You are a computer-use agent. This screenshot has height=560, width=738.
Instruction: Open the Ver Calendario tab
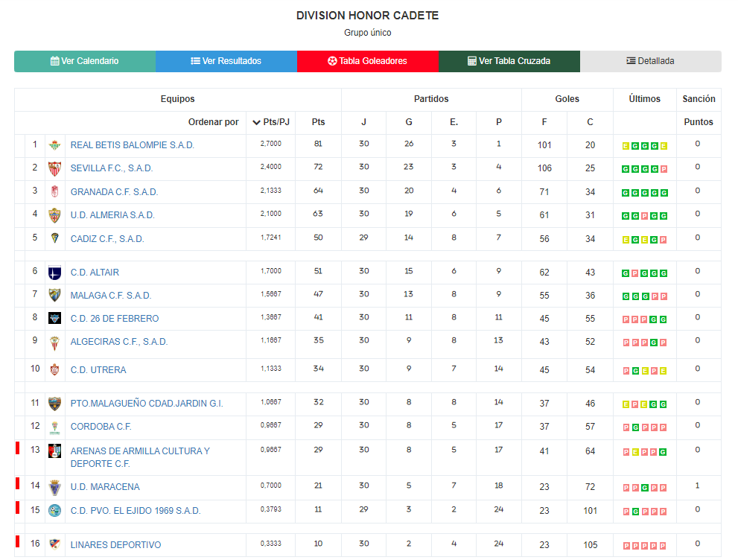click(85, 61)
